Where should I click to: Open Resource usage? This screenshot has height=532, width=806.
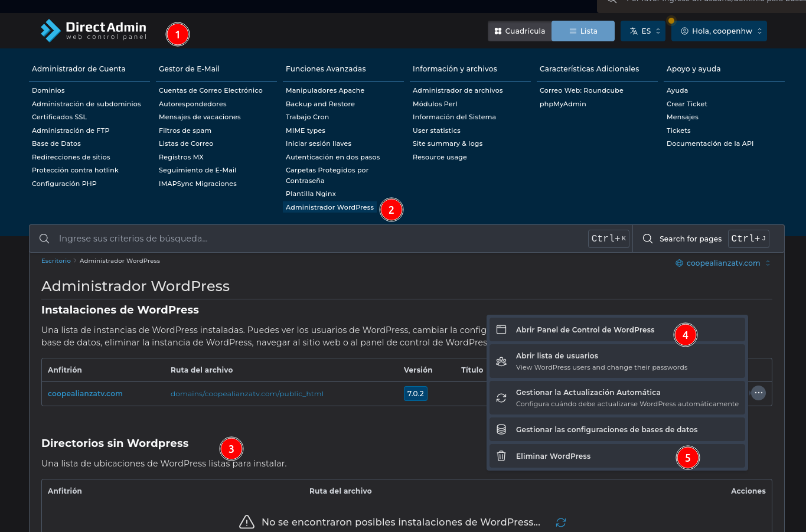pos(439,157)
